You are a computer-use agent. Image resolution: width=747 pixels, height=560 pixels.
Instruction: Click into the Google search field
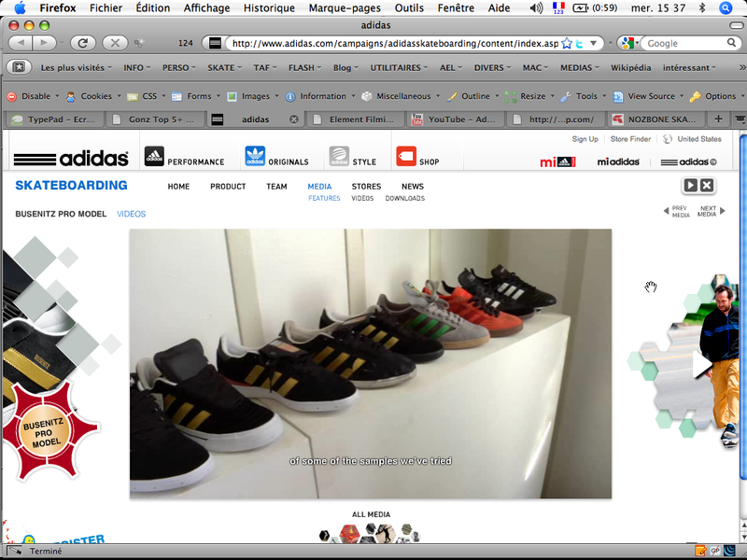point(684,43)
